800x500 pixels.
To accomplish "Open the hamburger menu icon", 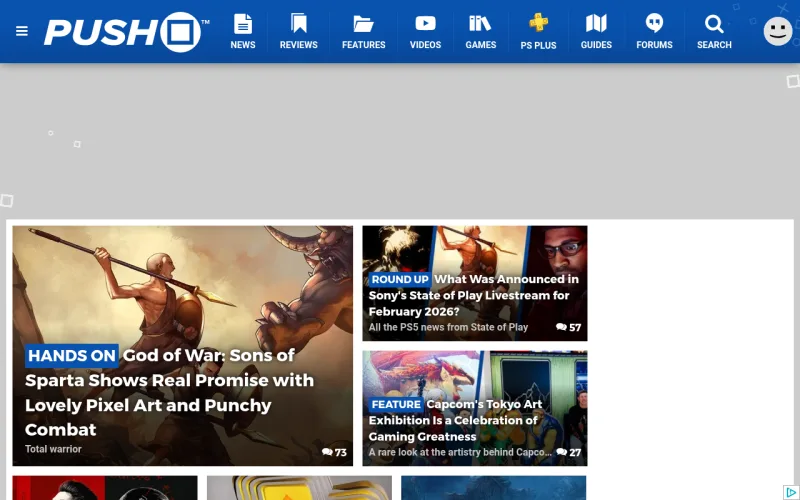I will (22, 31).
